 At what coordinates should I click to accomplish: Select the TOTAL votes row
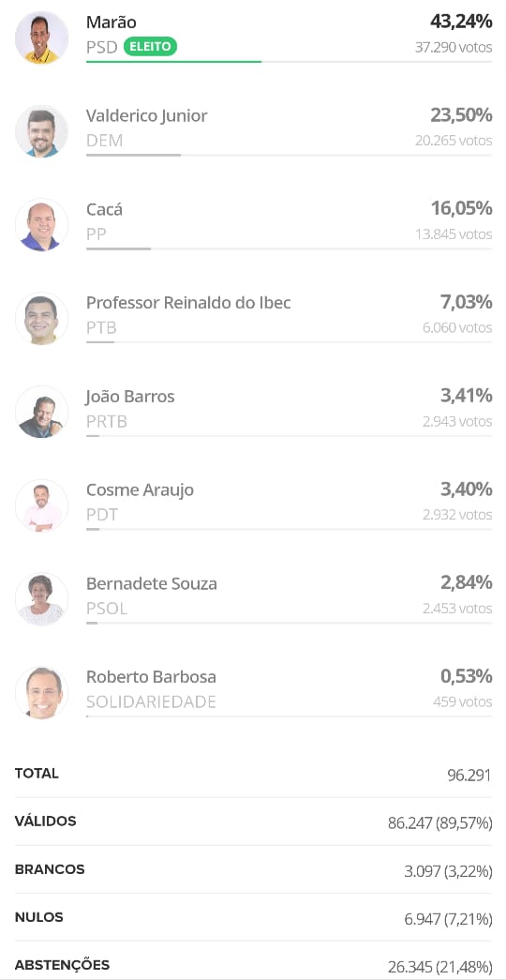click(253, 774)
